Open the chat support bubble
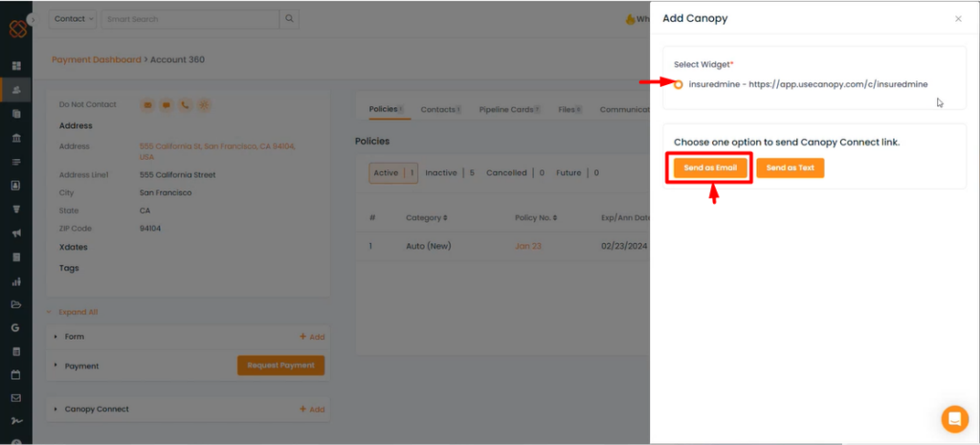This screenshot has width=980, height=445. 954,419
